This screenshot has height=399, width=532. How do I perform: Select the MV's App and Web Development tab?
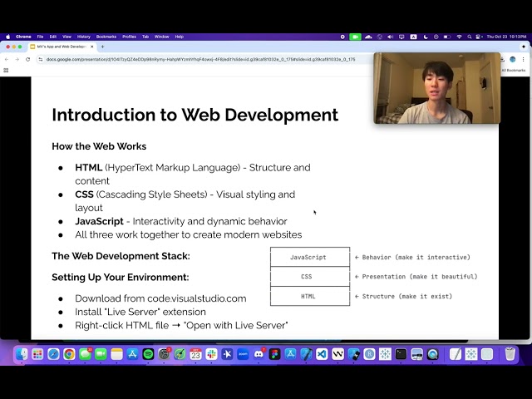point(62,47)
